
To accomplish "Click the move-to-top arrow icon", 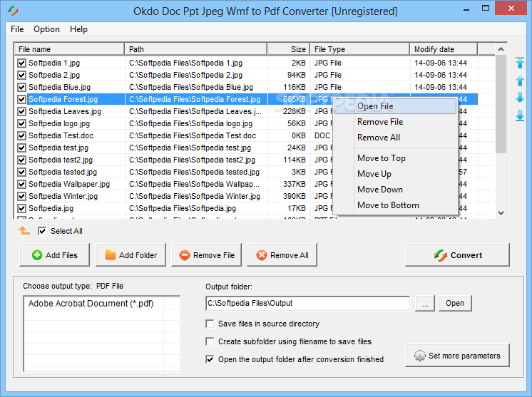I will (x=520, y=63).
